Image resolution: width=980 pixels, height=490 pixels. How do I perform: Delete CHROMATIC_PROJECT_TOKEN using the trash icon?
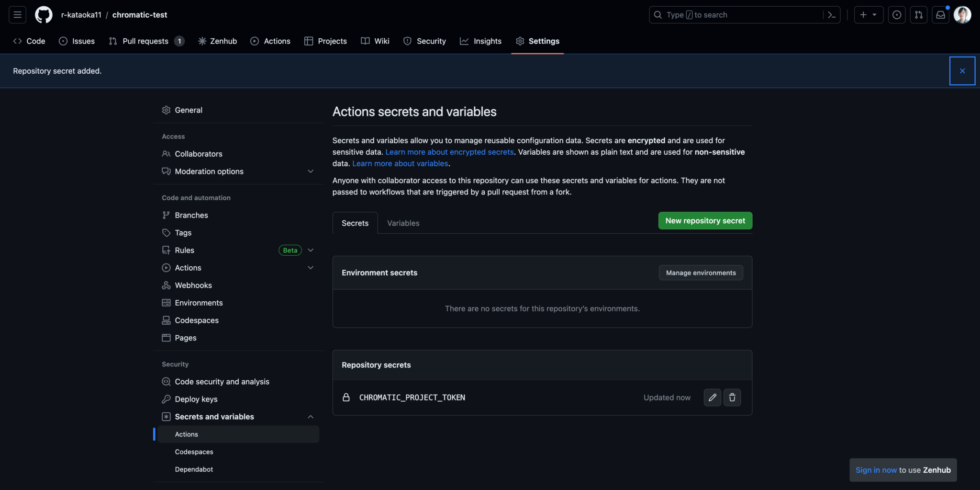(x=732, y=398)
